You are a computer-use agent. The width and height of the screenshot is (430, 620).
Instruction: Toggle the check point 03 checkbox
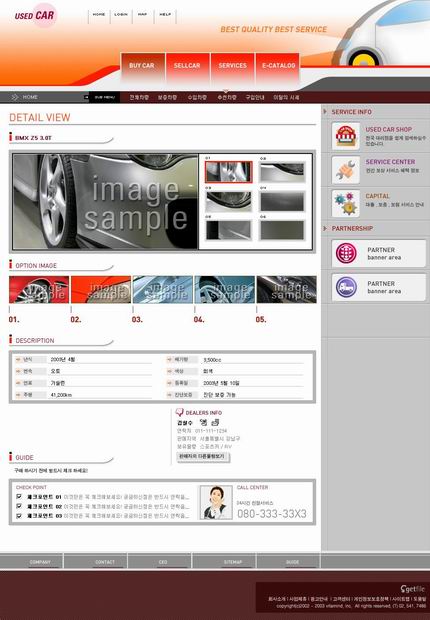coord(19,516)
